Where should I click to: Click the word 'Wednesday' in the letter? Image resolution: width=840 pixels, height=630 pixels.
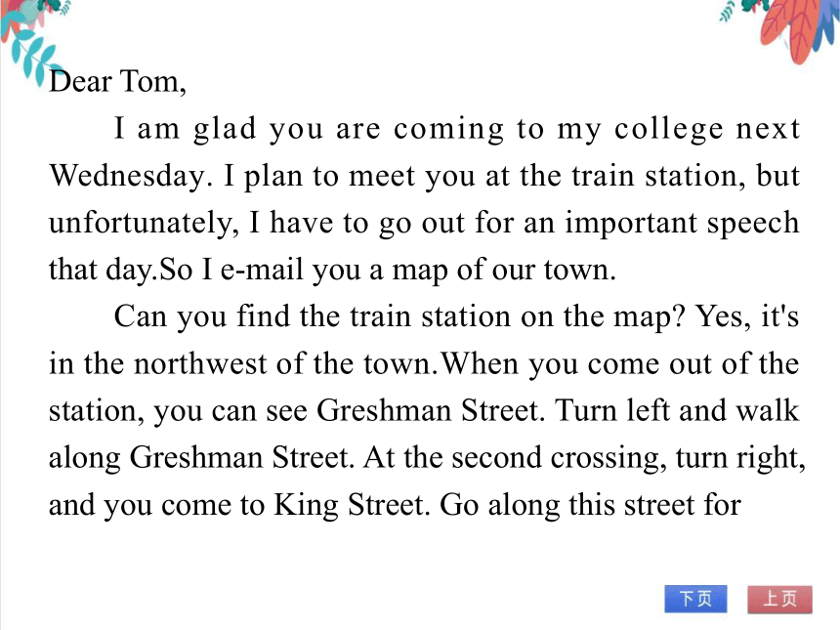(127, 176)
